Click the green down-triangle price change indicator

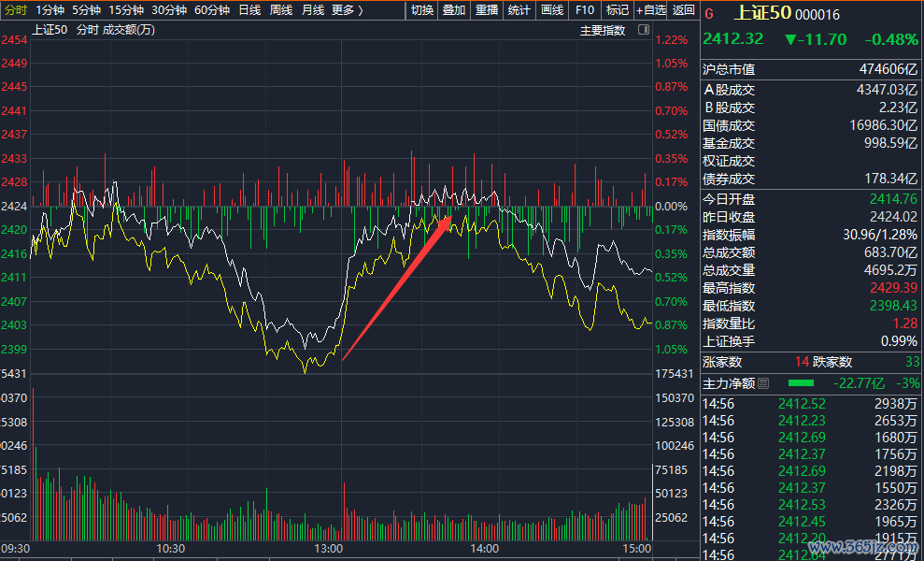point(791,39)
